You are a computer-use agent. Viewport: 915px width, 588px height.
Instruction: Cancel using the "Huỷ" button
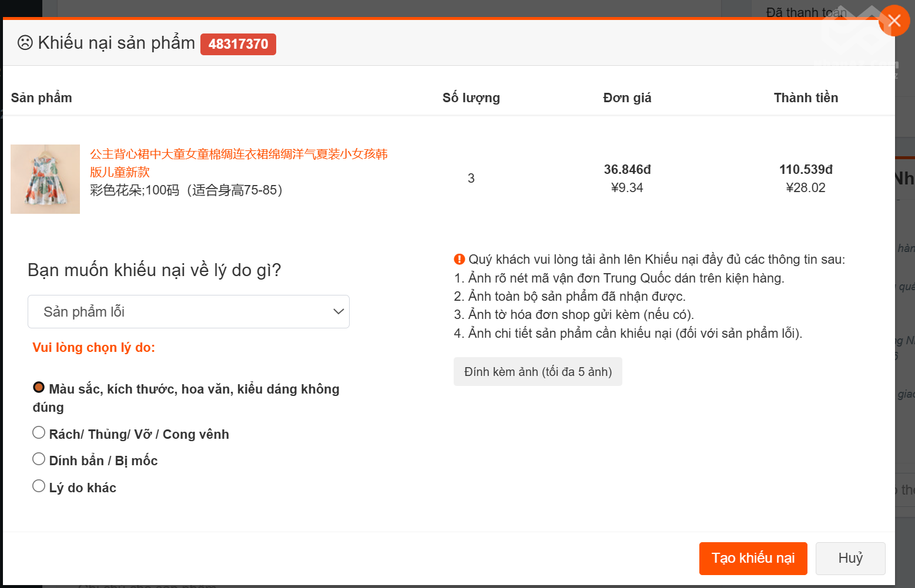[x=850, y=558]
